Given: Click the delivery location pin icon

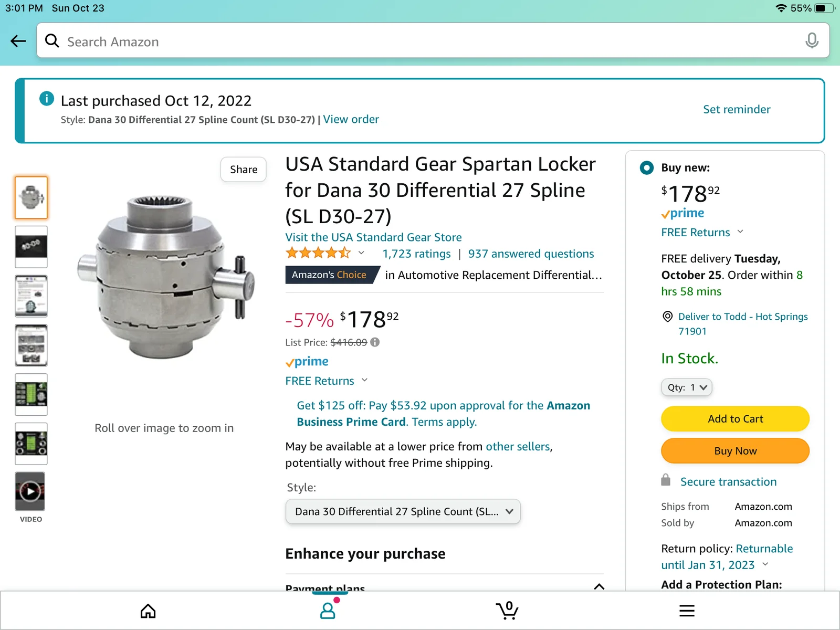Looking at the screenshot, I should (667, 317).
